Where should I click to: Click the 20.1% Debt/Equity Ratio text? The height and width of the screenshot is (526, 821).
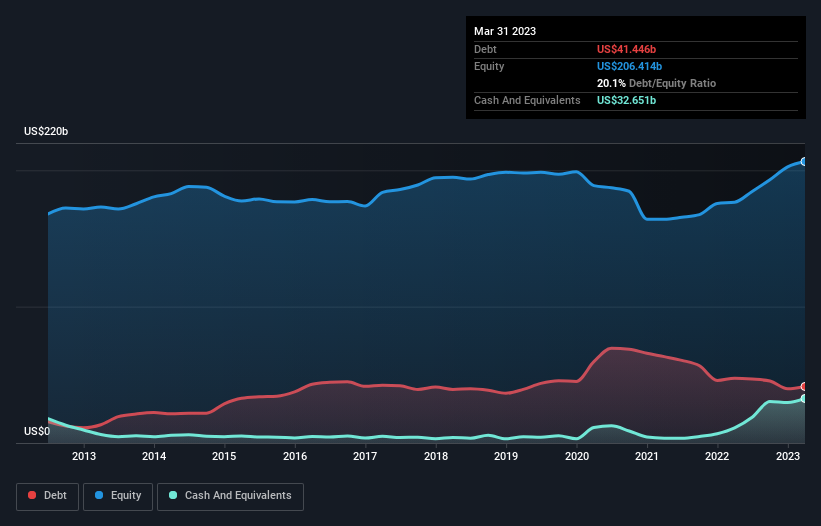tap(656, 83)
